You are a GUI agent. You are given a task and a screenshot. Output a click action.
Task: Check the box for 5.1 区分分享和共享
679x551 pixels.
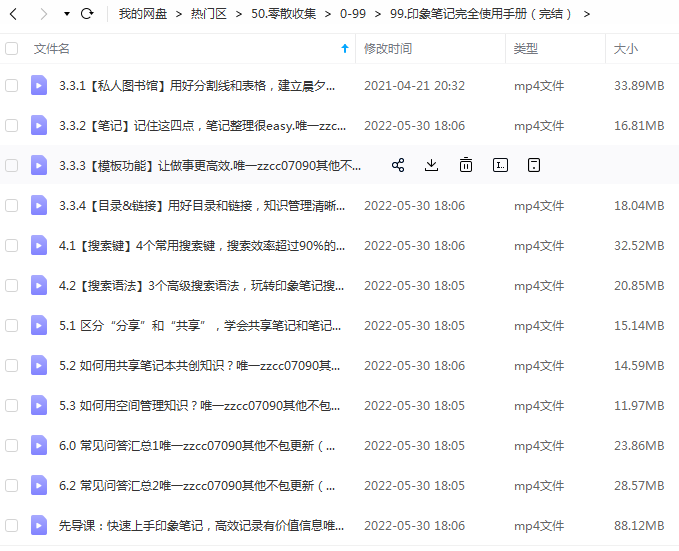[x=12, y=325]
